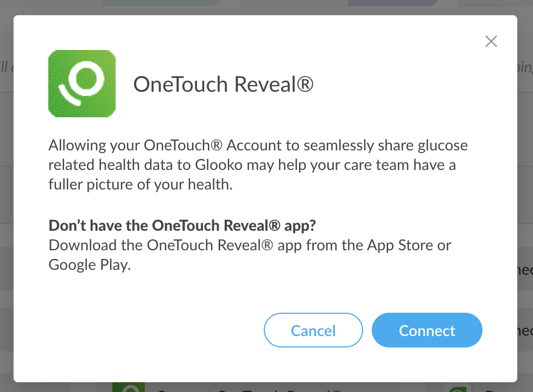The width and height of the screenshot is (533, 392).
Task: Dismiss the dialog with the X control
Action: point(491,41)
